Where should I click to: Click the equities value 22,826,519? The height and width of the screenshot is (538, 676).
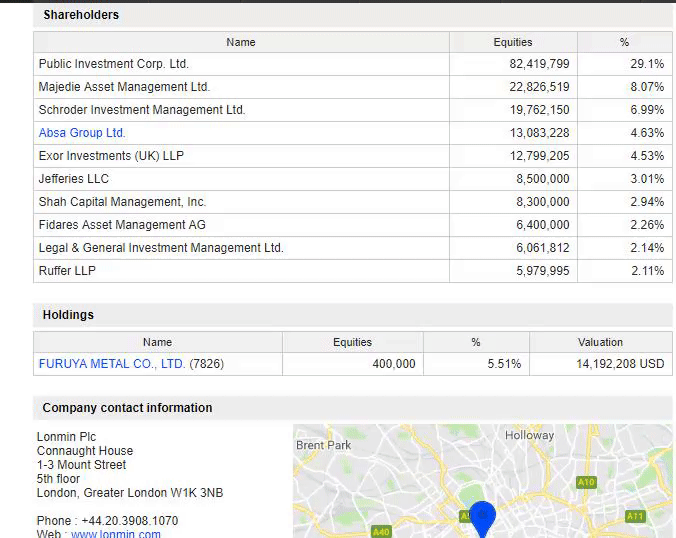(539, 87)
